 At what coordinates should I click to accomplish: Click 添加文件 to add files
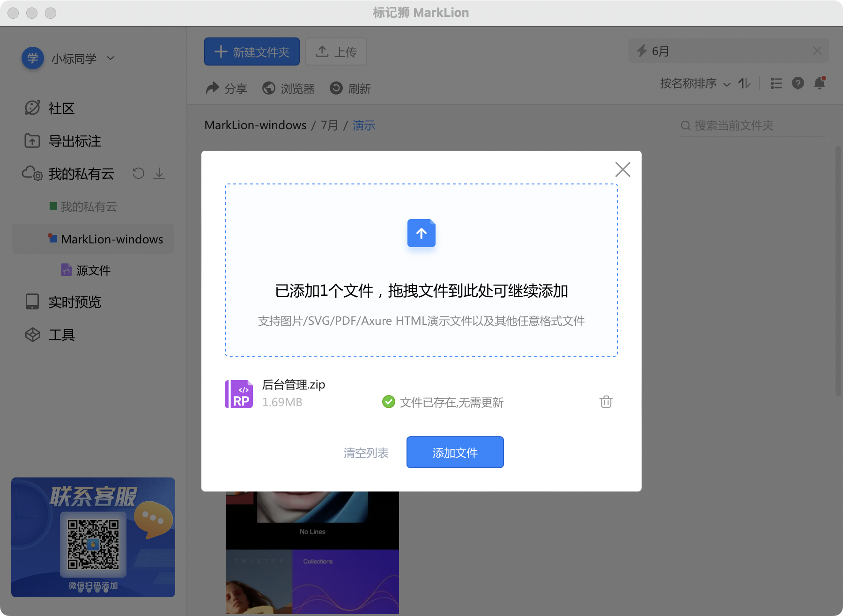click(x=455, y=452)
